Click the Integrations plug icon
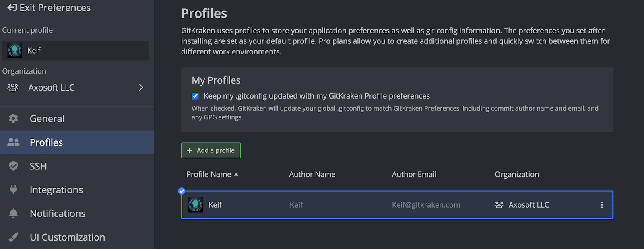 (x=13, y=189)
